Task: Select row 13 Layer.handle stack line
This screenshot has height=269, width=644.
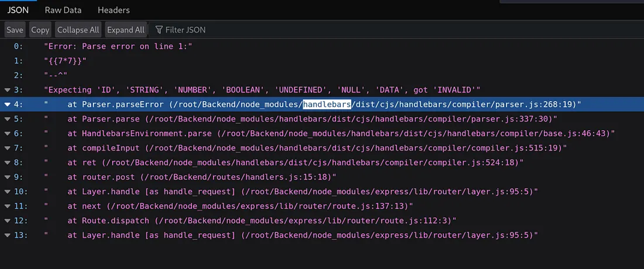Action: (291, 235)
